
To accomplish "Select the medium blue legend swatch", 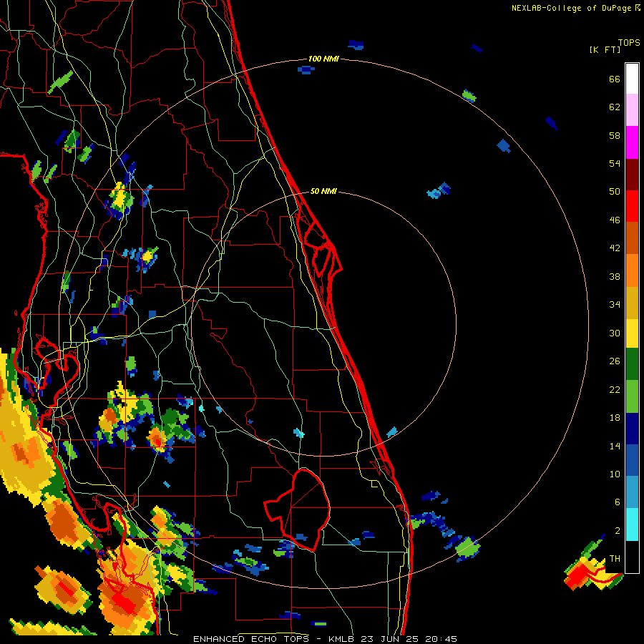I will click(632, 460).
